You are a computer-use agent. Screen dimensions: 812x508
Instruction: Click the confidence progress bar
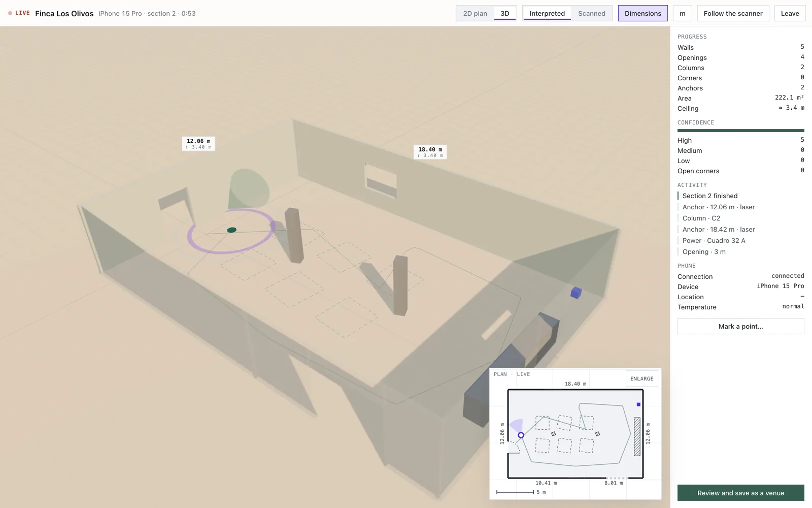click(x=741, y=131)
